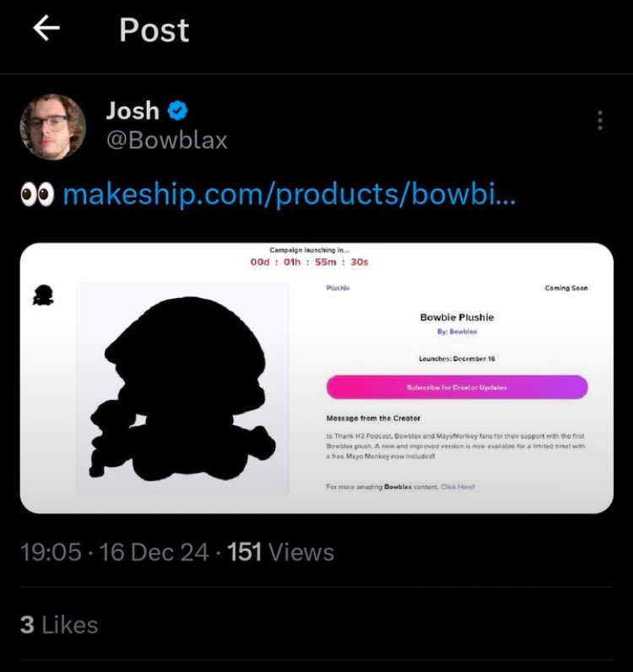The width and height of the screenshot is (633, 672).
Task: Click the Bowbie Plushie title
Action: point(457,317)
